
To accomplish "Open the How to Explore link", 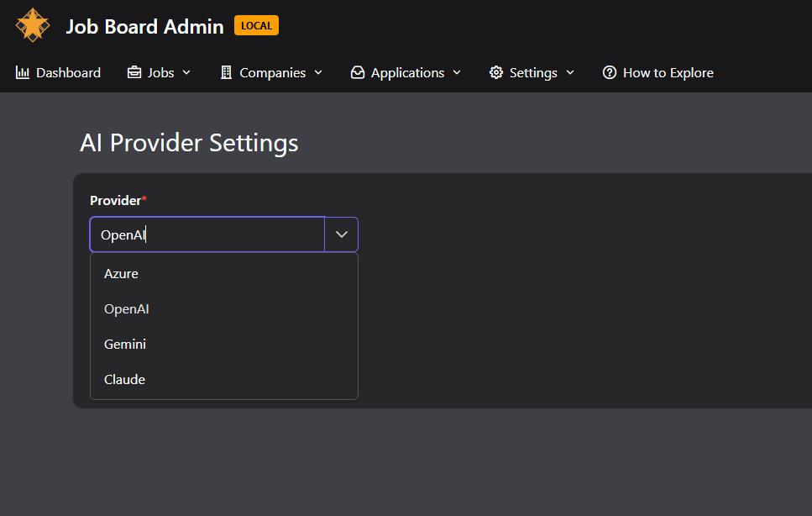I will click(x=668, y=73).
